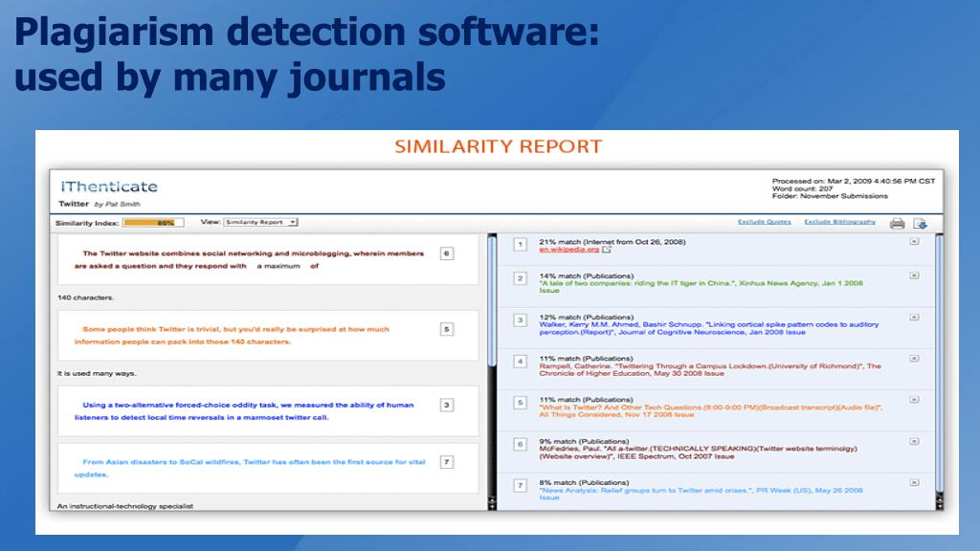Viewport: 980px width, 551px height.
Task: Click badge 7 beside the SoCal wildfires passage
Action: (446, 462)
